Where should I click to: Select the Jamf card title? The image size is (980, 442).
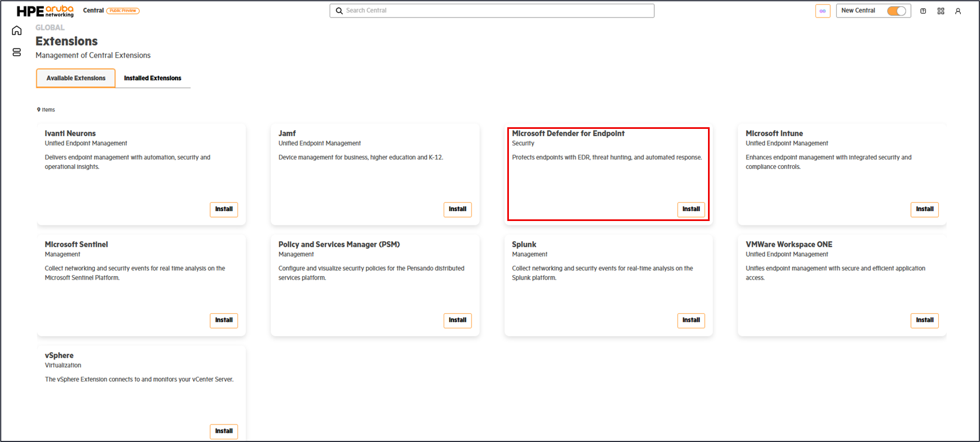point(287,133)
